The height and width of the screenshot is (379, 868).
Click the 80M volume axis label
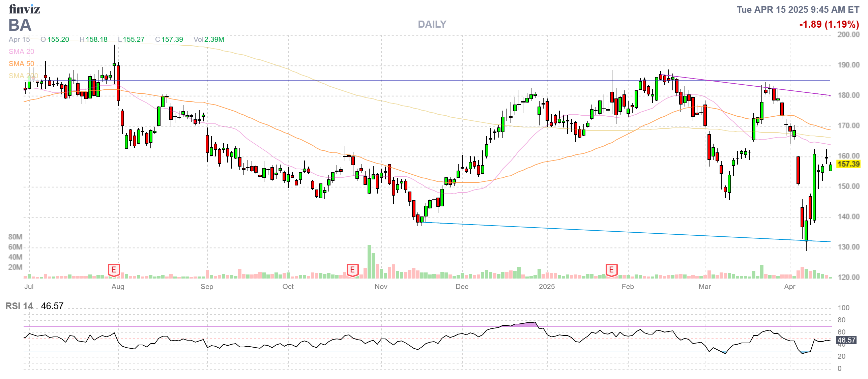pyautogui.click(x=15, y=237)
